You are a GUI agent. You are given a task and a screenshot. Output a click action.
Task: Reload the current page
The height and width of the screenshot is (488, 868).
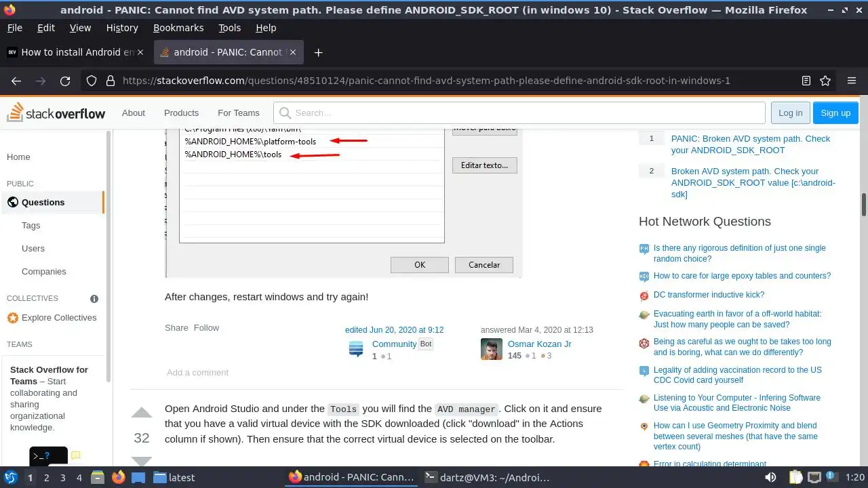click(x=65, y=81)
